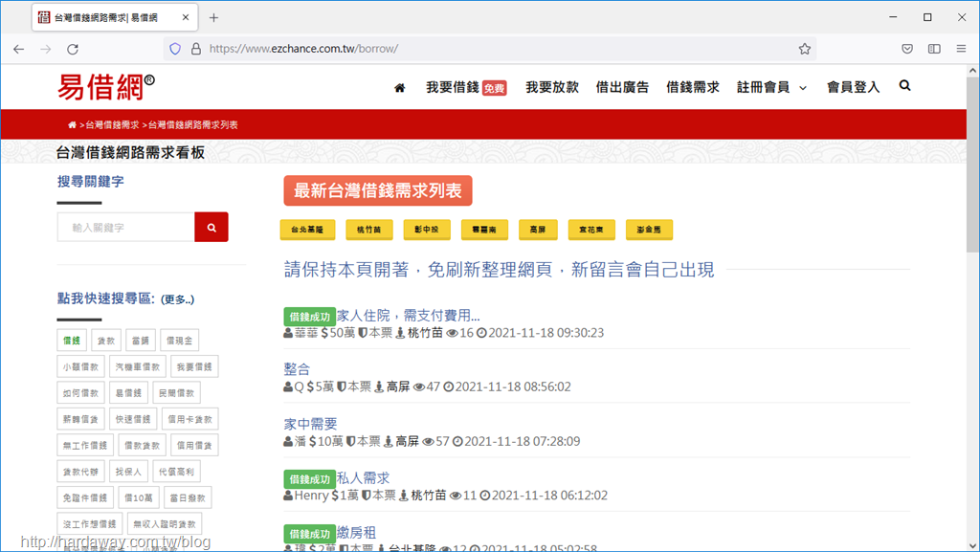
Task: Click the 易借網 logo
Action: (x=105, y=87)
